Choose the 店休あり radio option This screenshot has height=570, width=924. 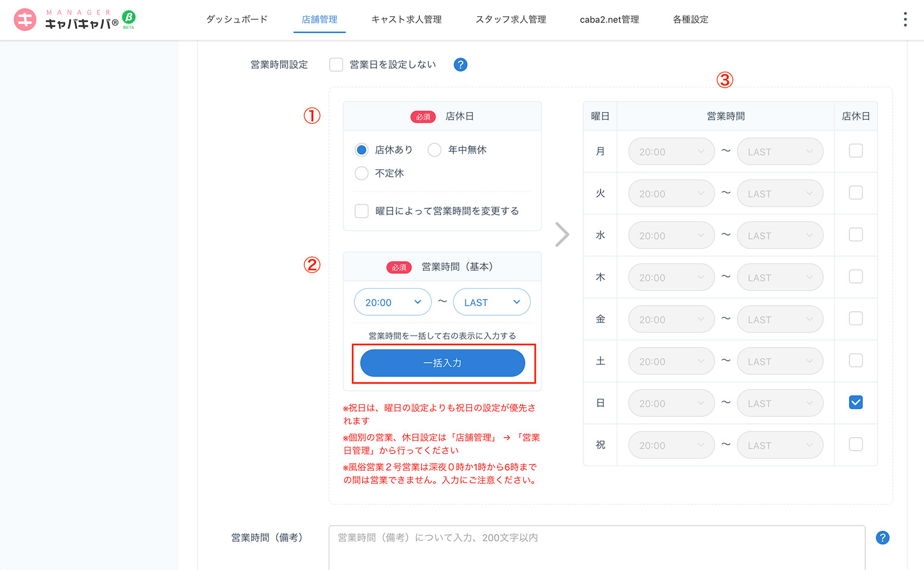(362, 150)
